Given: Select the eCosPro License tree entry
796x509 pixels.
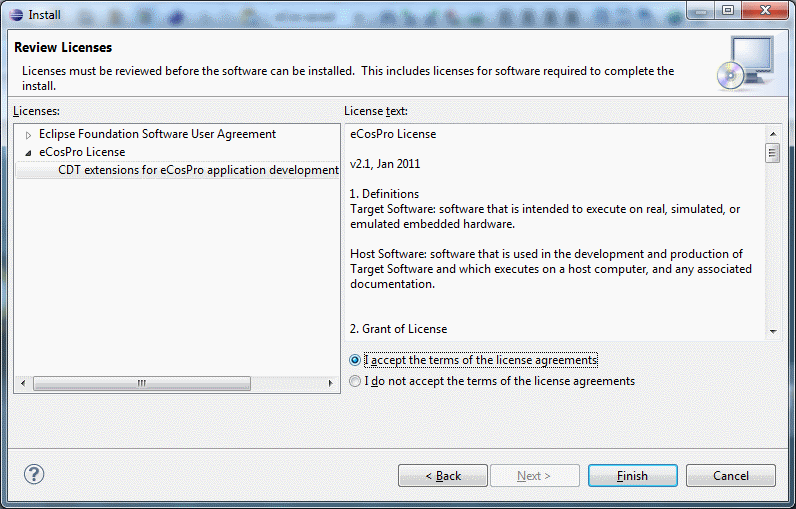Looking at the screenshot, I should pos(82,152).
